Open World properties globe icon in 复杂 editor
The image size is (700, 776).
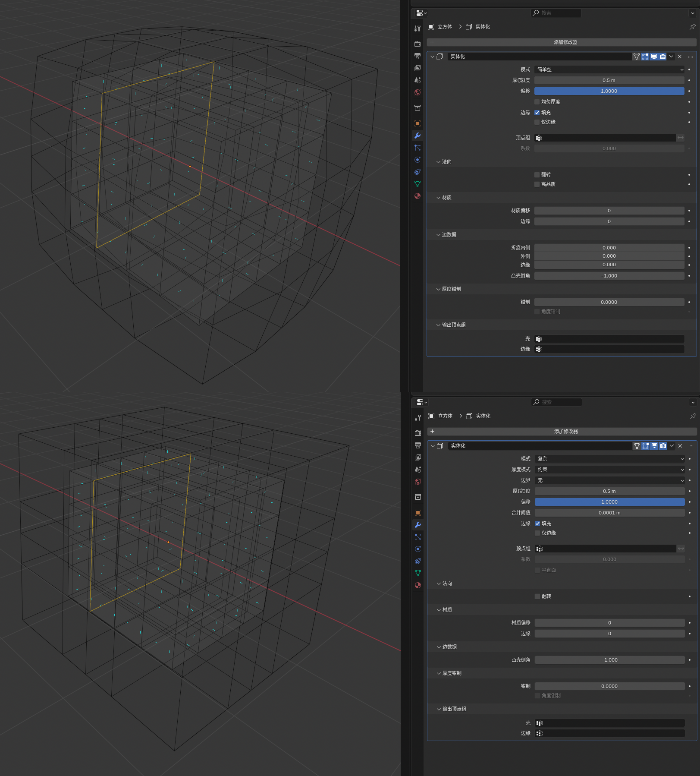(x=418, y=482)
